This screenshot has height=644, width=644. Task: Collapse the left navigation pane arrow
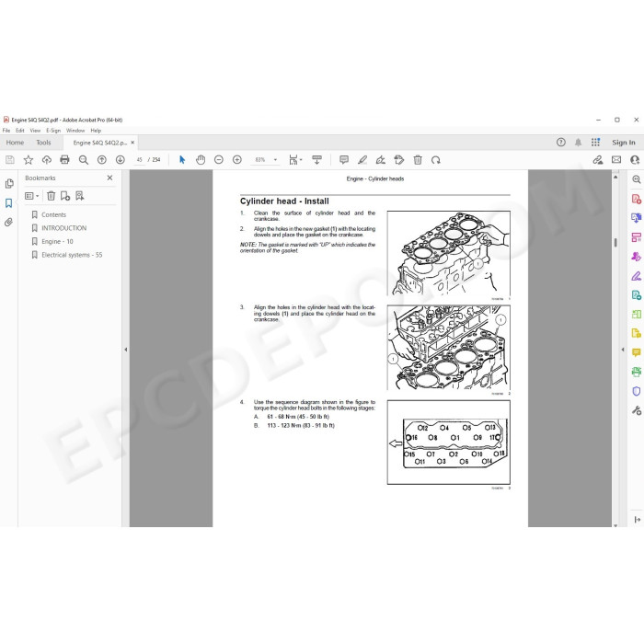click(x=126, y=350)
